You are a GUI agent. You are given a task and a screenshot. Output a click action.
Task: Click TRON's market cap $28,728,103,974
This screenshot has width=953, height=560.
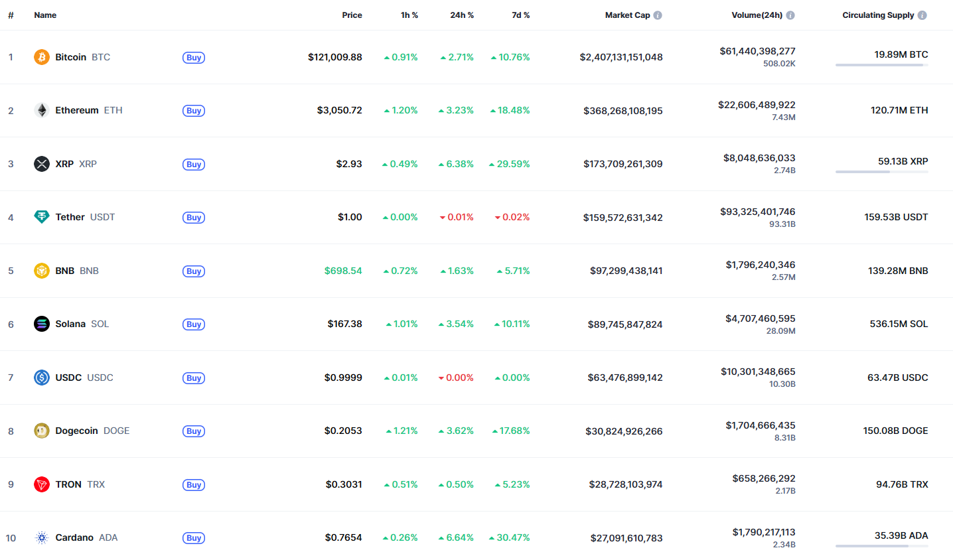626,484
